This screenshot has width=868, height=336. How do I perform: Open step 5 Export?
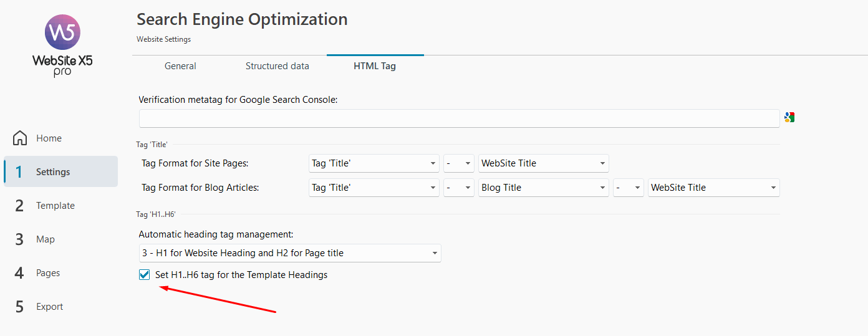click(60, 306)
